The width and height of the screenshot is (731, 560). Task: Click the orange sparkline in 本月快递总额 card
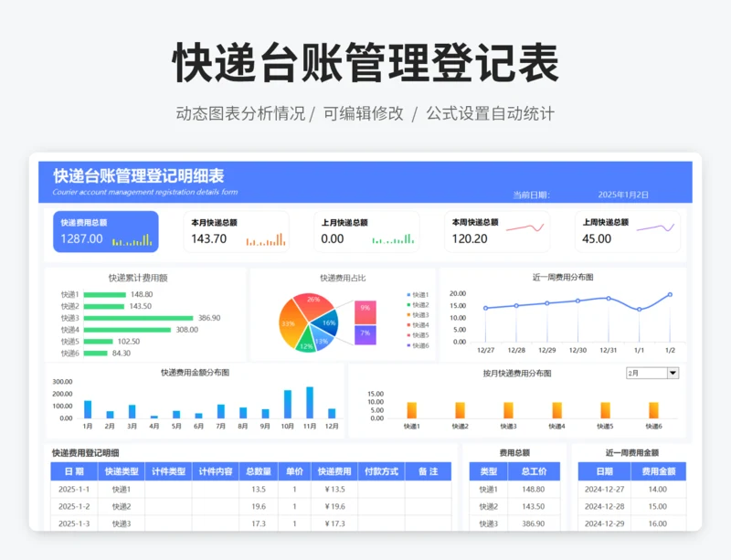click(265, 240)
